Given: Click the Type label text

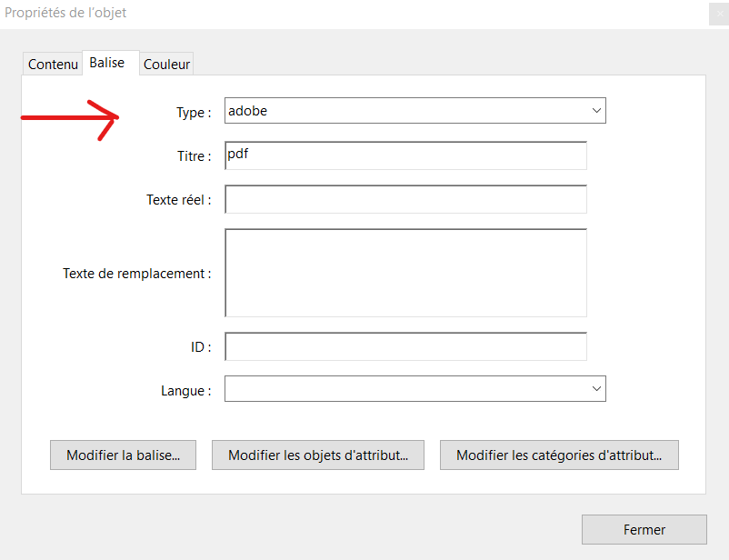Looking at the screenshot, I should (194, 113).
